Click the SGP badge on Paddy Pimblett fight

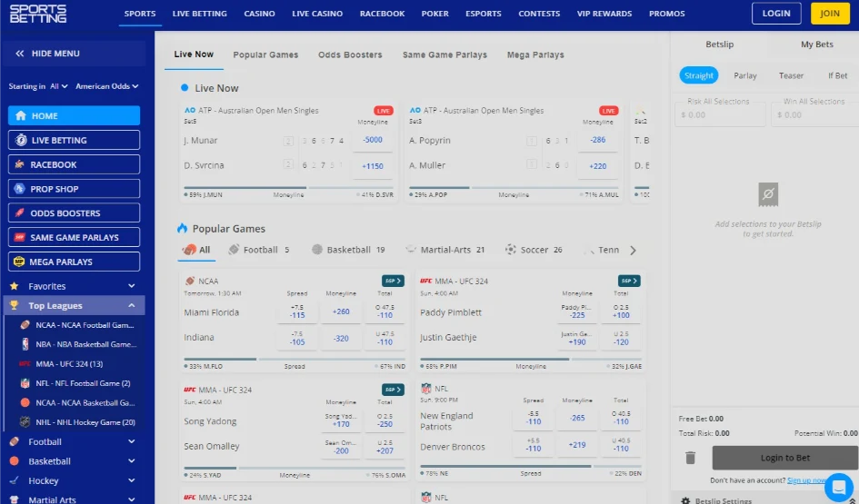click(x=629, y=281)
